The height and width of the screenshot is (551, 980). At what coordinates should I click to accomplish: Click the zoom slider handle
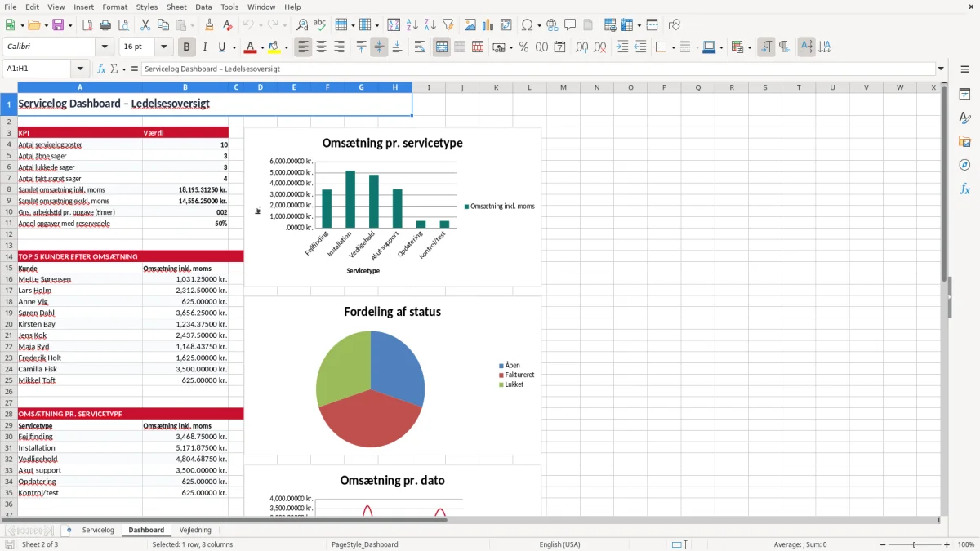pos(914,544)
